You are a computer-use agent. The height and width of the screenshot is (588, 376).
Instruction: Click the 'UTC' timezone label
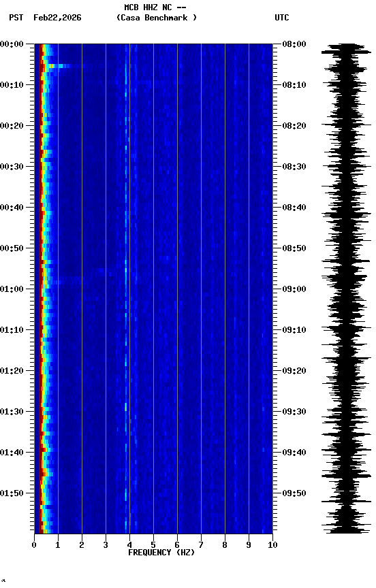tap(282, 18)
